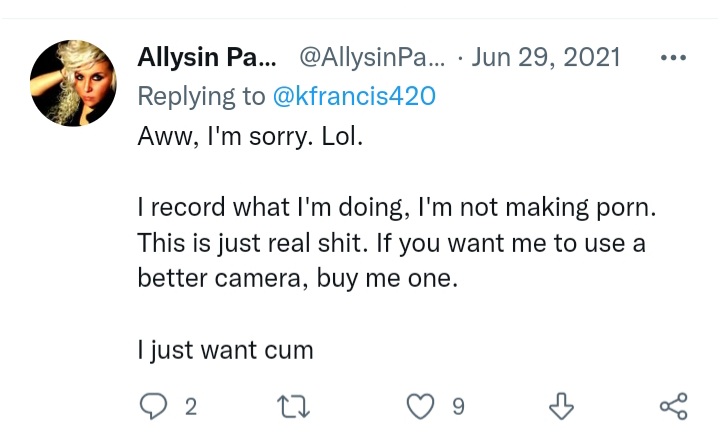
Task: Click the like count of 9
Action: [458, 407]
